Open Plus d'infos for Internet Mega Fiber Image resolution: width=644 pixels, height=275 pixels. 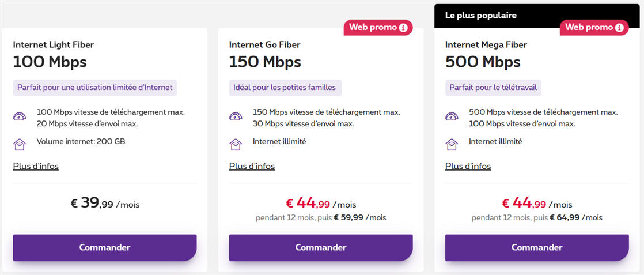click(468, 166)
